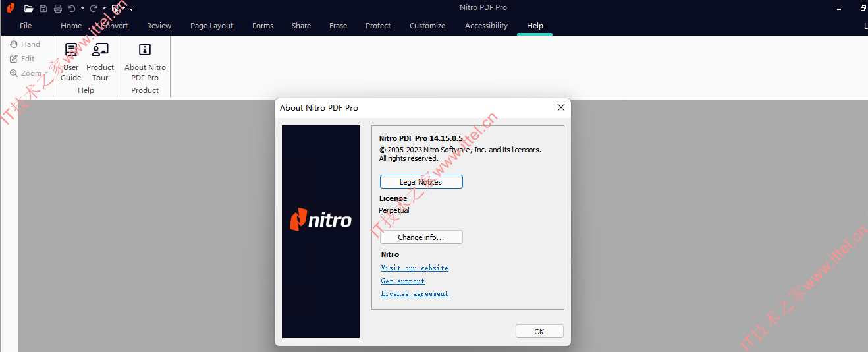Start the Product Tour
868x352 pixels.
pos(100,62)
